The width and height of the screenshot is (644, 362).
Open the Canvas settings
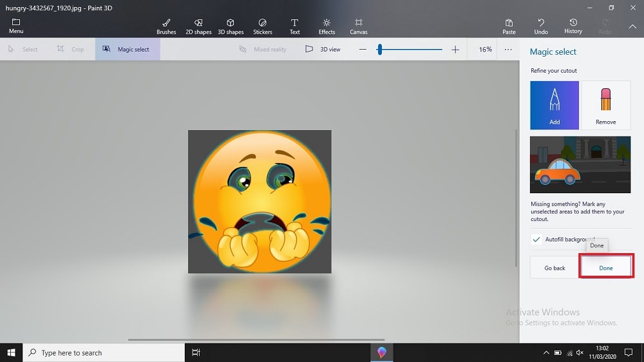click(x=359, y=26)
